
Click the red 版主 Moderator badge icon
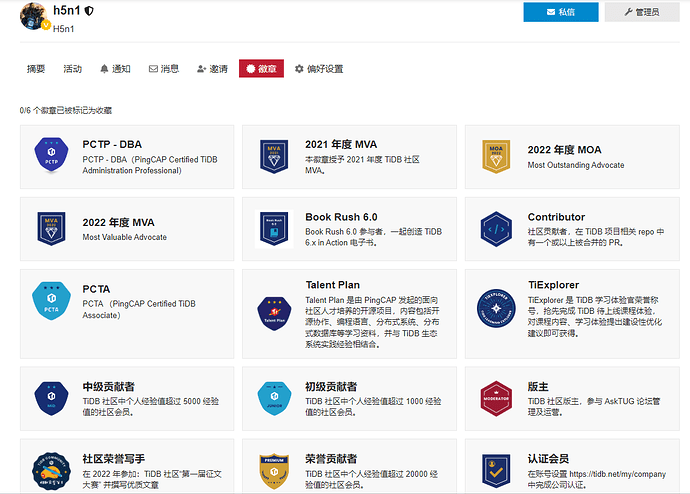click(x=496, y=398)
